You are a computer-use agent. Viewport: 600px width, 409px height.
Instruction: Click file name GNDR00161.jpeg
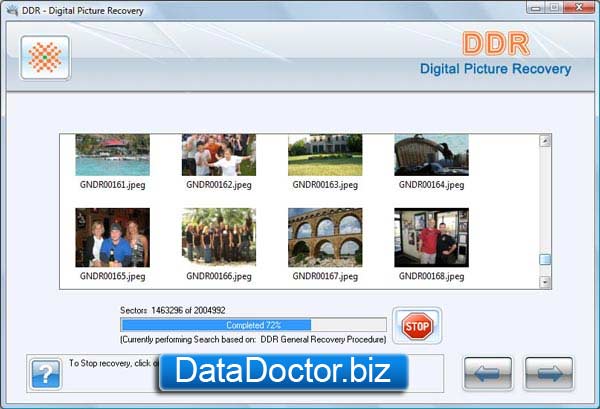112,185
